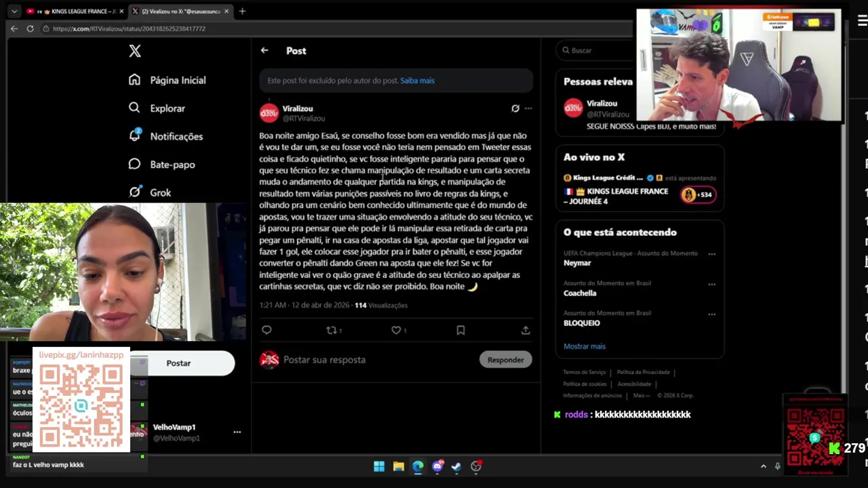Open Termos de Serviço footer link
Viewport: 868px width, 488px height.
[x=585, y=372]
